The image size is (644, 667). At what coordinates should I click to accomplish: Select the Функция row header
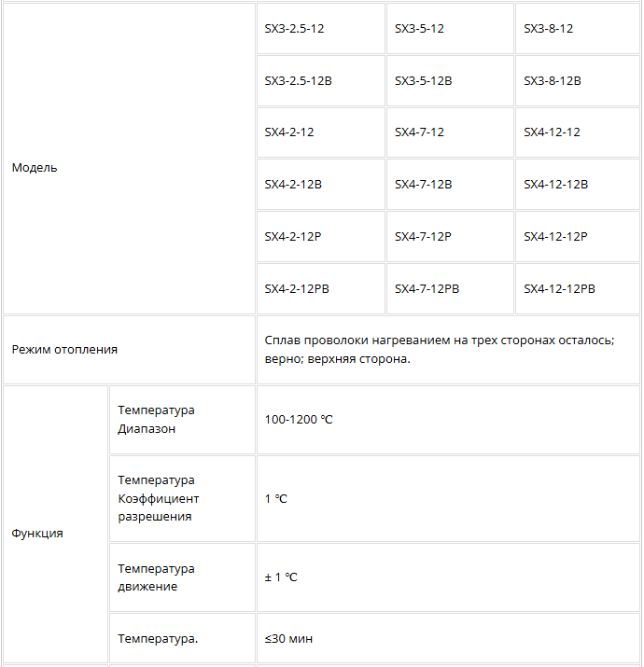click(37, 534)
